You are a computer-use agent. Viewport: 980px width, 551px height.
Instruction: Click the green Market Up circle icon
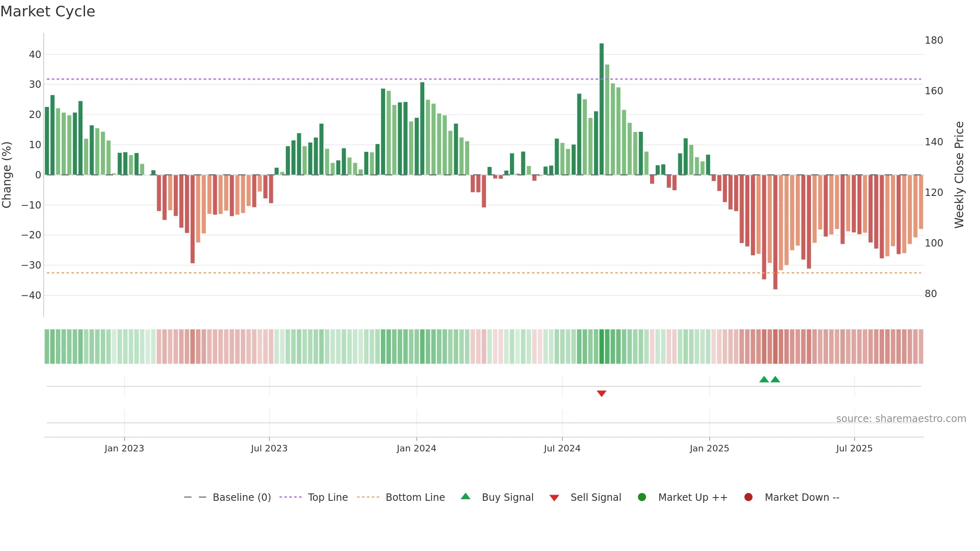(x=642, y=497)
